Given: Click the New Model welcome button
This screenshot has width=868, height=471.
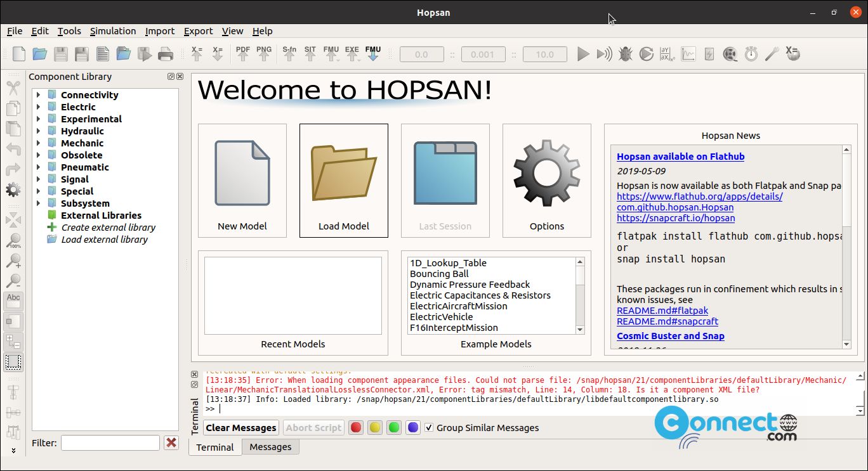Looking at the screenshot, I should (242, 181).
